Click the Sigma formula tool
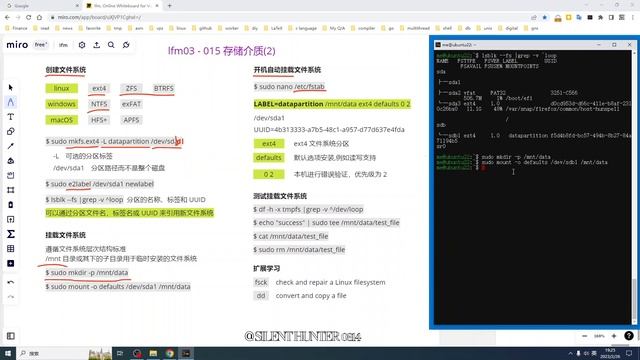 pos(11,234)
